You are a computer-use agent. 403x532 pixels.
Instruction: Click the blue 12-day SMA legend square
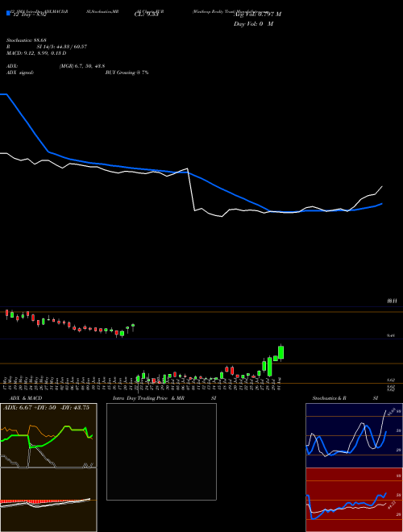click(x=8, y=13)
